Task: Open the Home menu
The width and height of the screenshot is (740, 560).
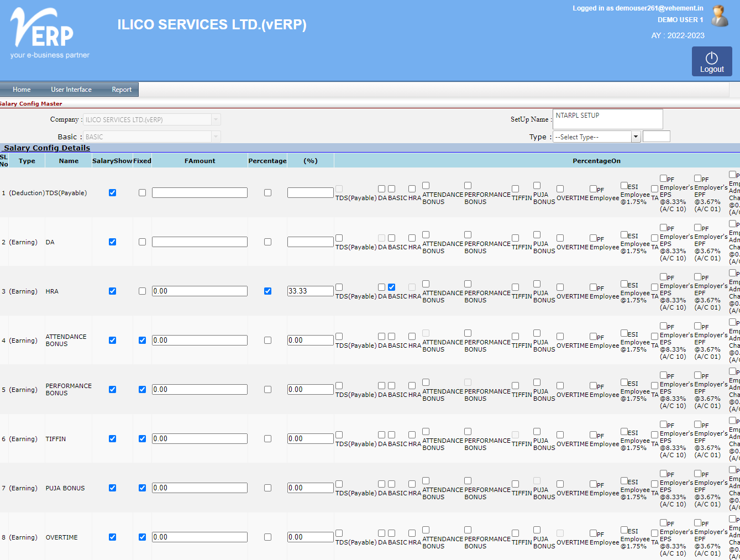Action: (22, 90)
